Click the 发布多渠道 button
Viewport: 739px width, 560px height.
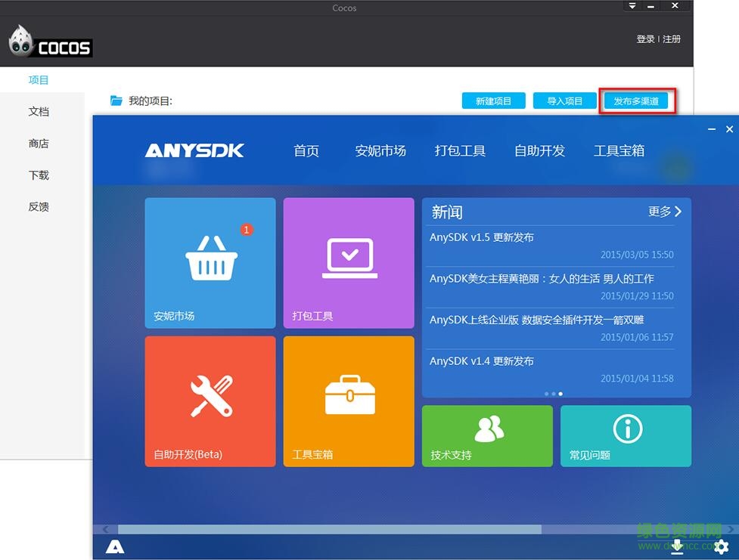click(x=635, y=101)
